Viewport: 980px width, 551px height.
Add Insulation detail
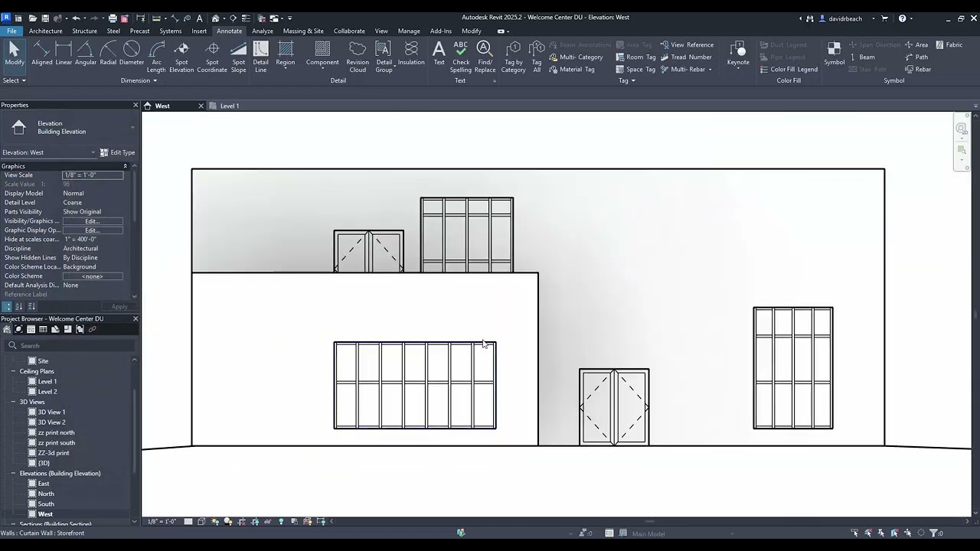pos(411,54)
